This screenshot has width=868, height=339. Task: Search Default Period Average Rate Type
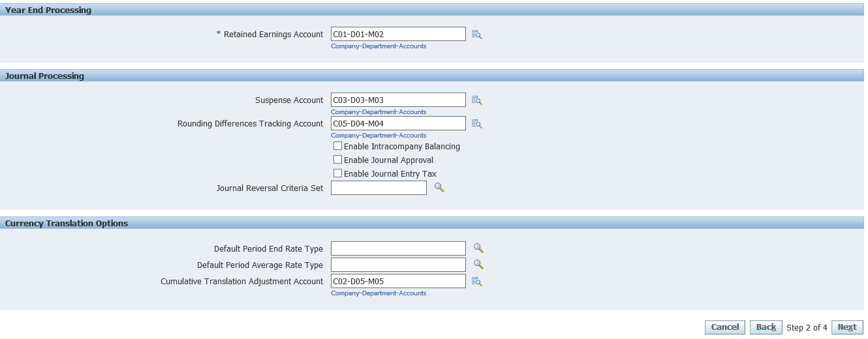pyautogui.click(x=478, y=265)
